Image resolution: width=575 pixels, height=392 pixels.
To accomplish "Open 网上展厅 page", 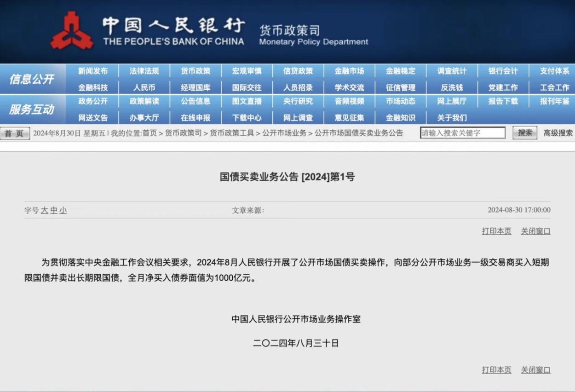I will [x=452, y=101].
